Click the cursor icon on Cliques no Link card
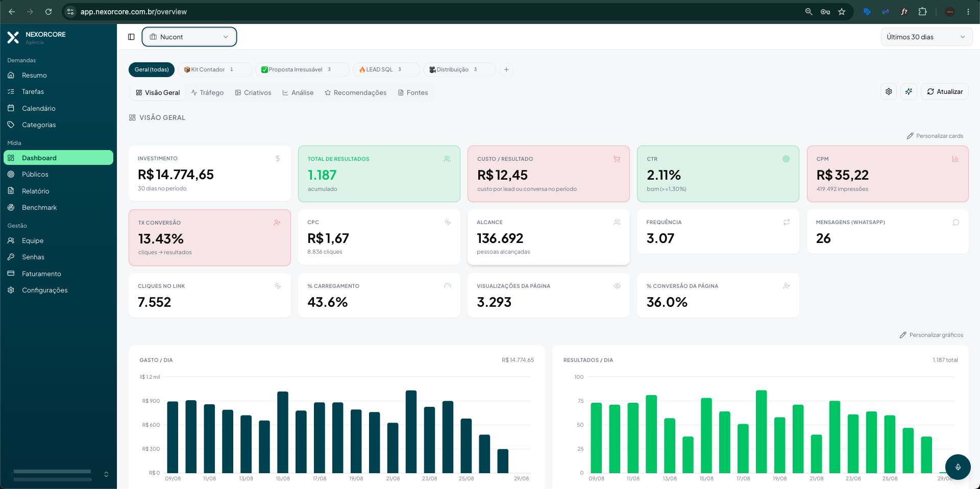Viewport: 980px width, 489px height. click(x=278, y=286)
